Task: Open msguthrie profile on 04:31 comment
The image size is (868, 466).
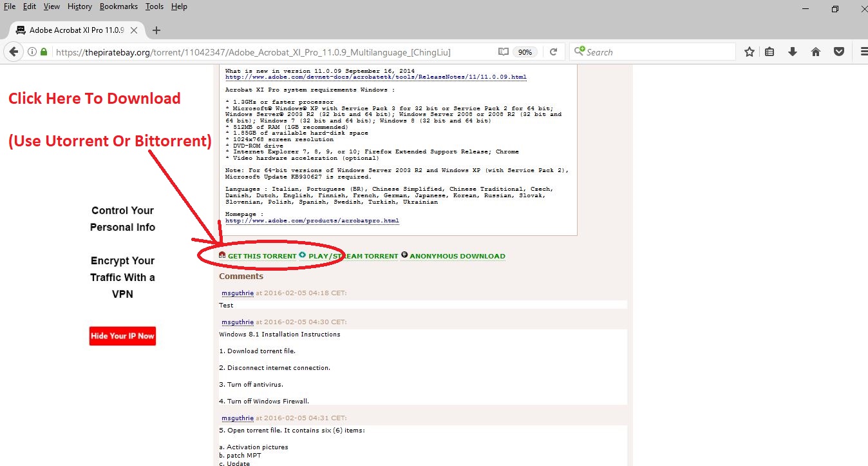Action: 238,418
